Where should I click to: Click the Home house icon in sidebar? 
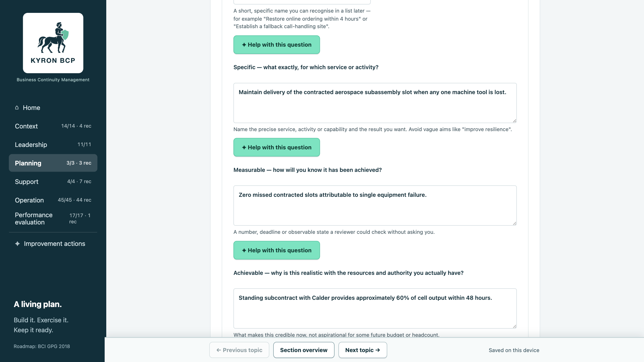[x=17, y=108]
